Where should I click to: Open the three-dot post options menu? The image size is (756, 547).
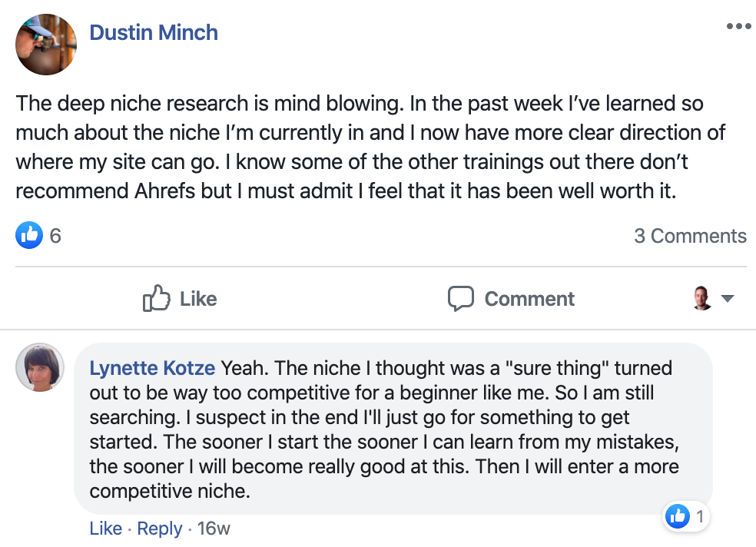738,27
